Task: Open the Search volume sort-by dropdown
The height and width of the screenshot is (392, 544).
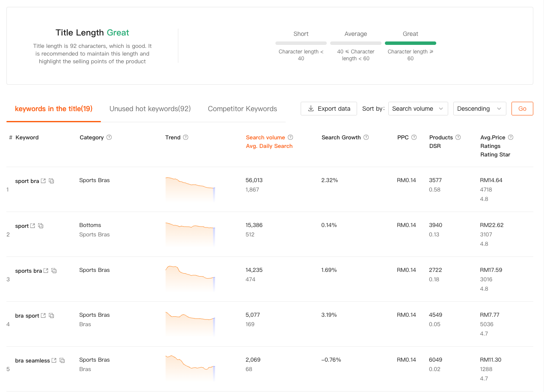Action: coord(418,109)
